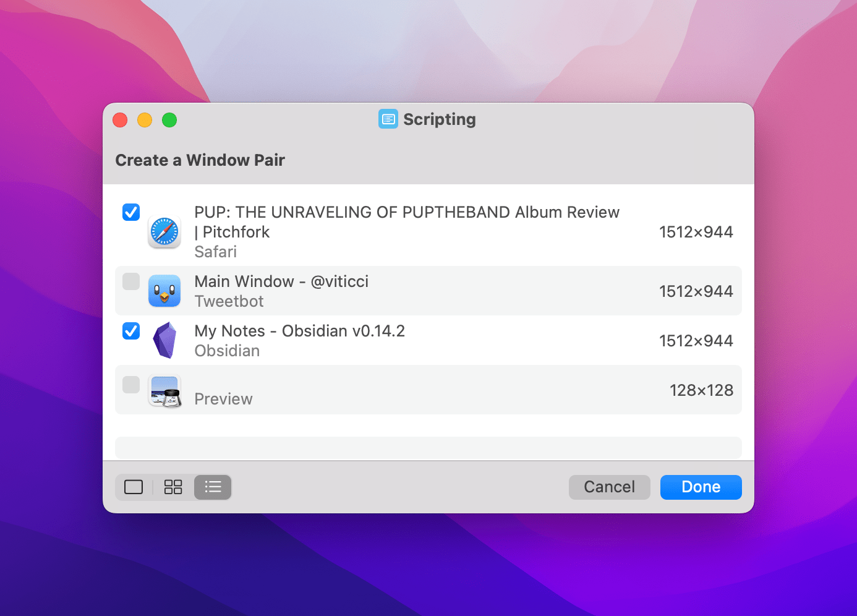Zoom Scripting window with green button
The width and height of the screenshot is (857, 616).
click(169, 120)
